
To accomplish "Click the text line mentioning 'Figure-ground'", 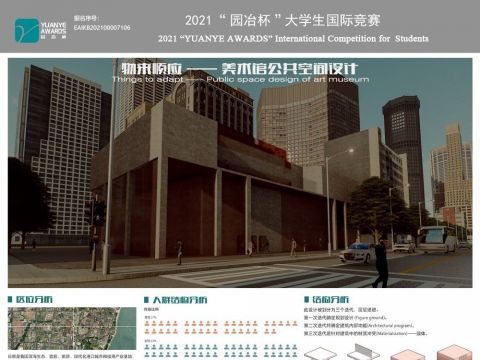I will [x=345, y=318].
